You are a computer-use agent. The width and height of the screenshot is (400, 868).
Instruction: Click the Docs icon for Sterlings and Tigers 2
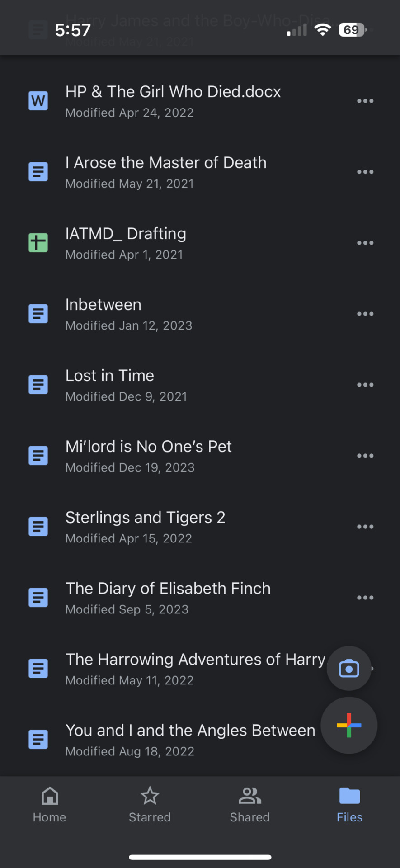(x=38, y=527)
